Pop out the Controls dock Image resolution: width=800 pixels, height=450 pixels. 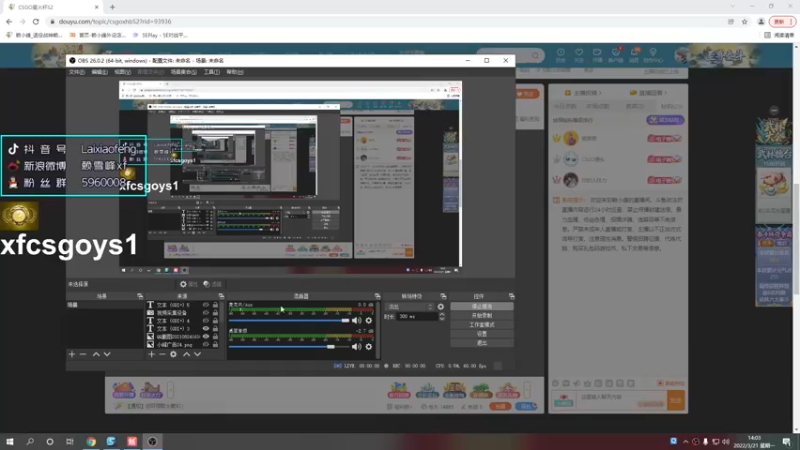click(x=511, y=296)
